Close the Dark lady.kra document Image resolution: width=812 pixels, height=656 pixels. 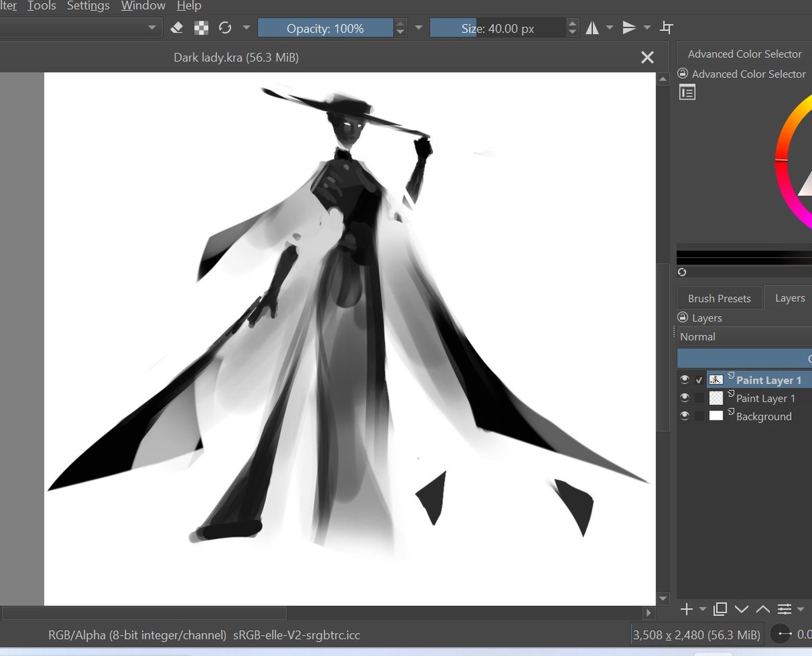(x=648, y=58)
